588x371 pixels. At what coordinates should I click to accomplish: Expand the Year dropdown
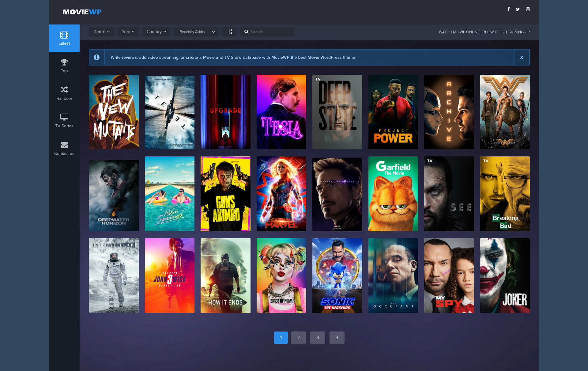pyautogui.click(x=128, y=32)
